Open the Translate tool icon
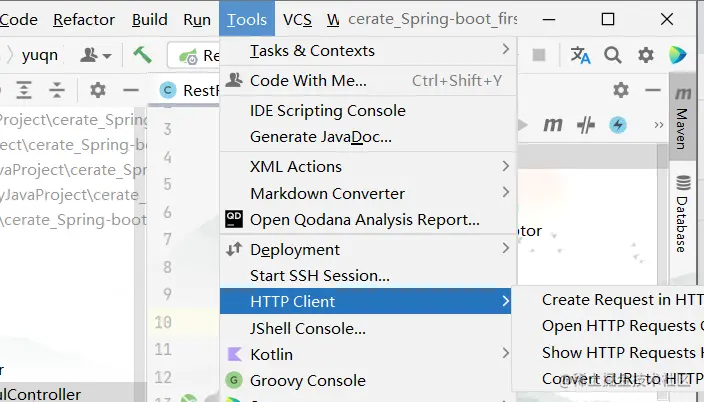 click(580, 56)
